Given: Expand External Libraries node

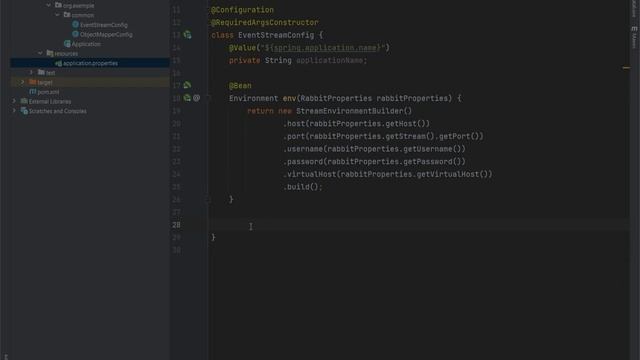Looking at the screenshot, I should 14,101.
